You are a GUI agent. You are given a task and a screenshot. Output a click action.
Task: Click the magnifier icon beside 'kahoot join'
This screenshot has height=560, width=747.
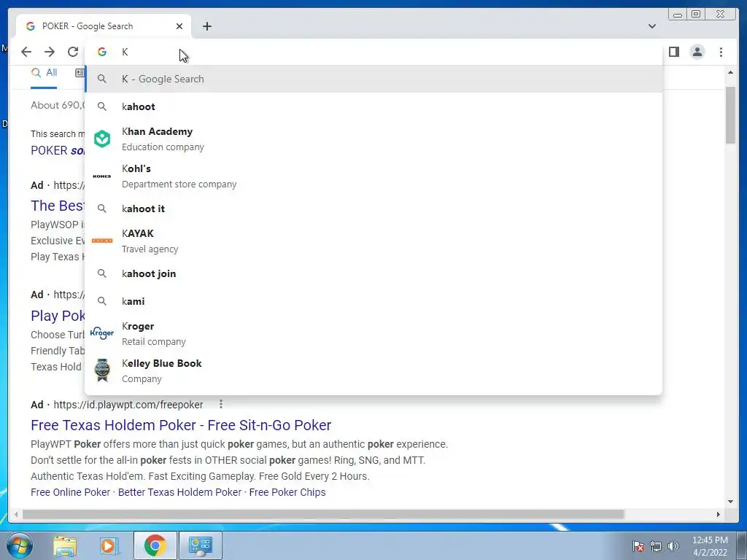point(102,273)
